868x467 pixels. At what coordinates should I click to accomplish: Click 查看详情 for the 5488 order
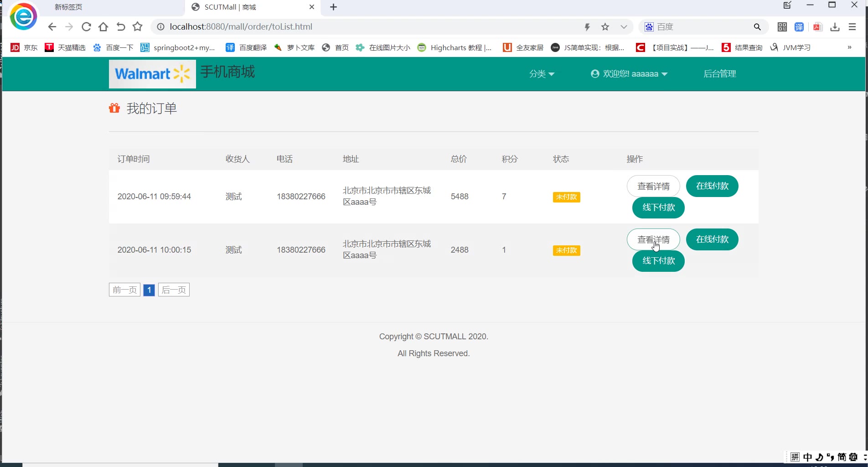(x=653, y=186)
